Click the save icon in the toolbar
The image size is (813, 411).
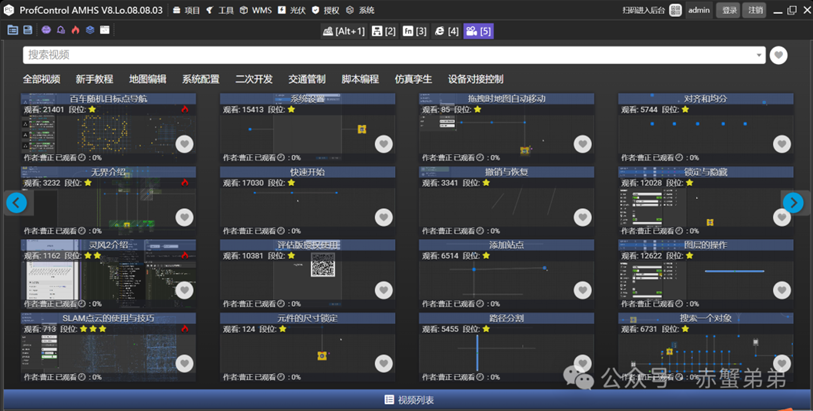coord(28,30)
